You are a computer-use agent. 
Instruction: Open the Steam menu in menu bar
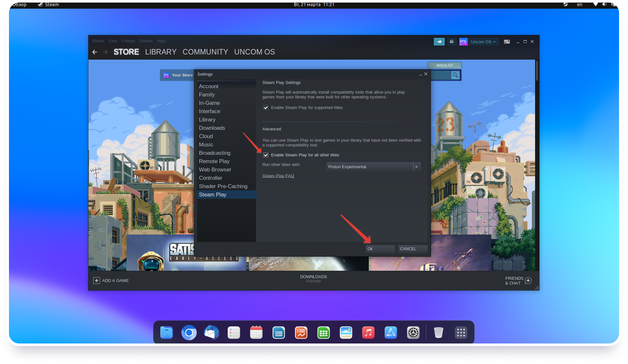click(x=98, y=41)
